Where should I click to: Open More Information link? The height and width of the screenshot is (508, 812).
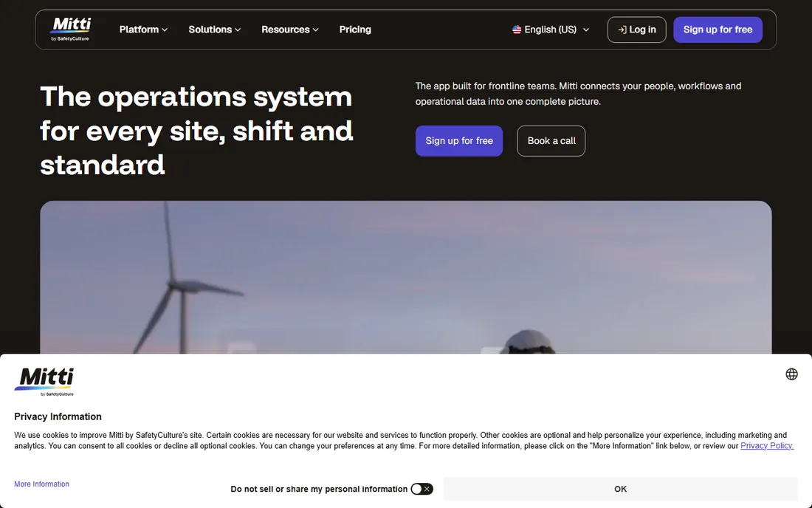tap(41, 484)
